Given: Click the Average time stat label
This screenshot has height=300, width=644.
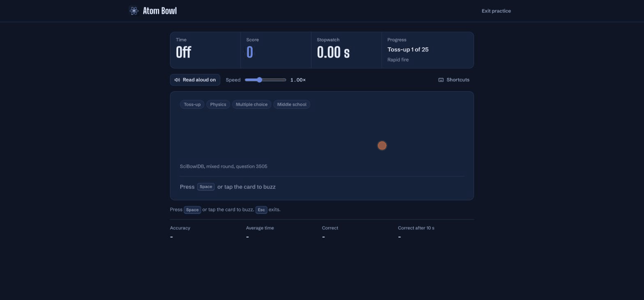Looking at the screenshot, I should (260, 228).
